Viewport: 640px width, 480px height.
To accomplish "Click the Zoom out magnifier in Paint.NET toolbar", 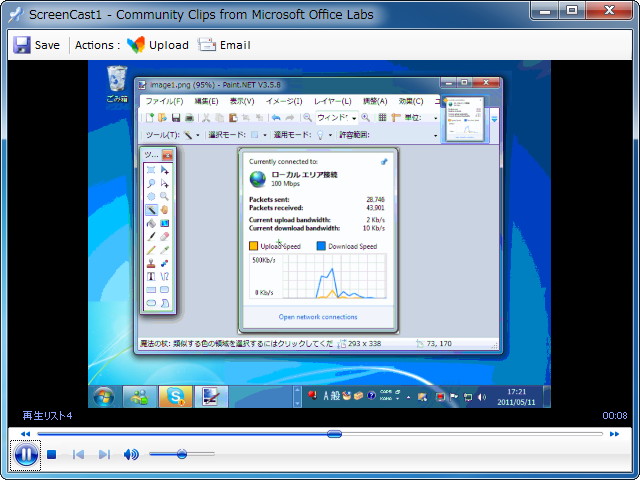I will click(x=307, y=118).
